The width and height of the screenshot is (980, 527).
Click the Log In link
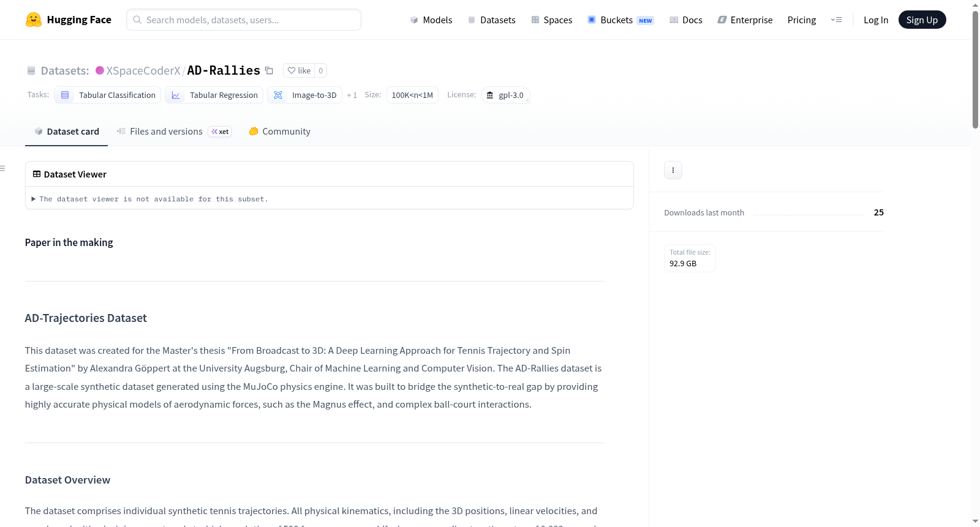876,20
